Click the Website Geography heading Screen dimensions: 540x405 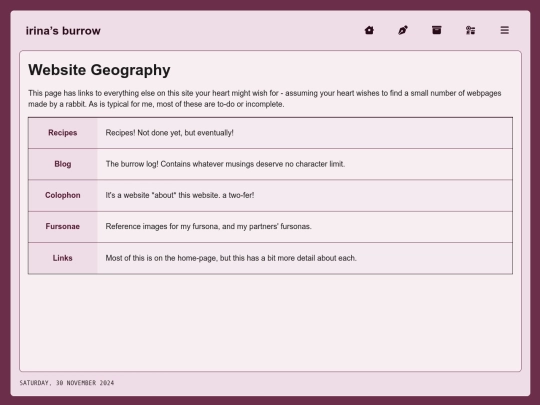[x=99, y=70]
